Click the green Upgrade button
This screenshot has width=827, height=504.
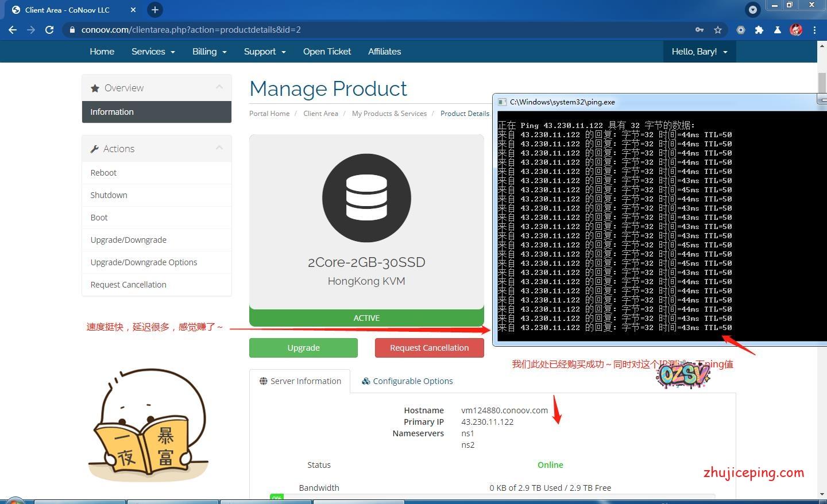click(x=303, y=348)
